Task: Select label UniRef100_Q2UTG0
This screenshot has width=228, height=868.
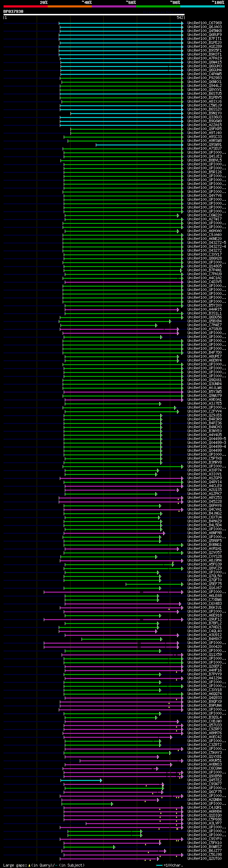Action: tap(204, 859)
